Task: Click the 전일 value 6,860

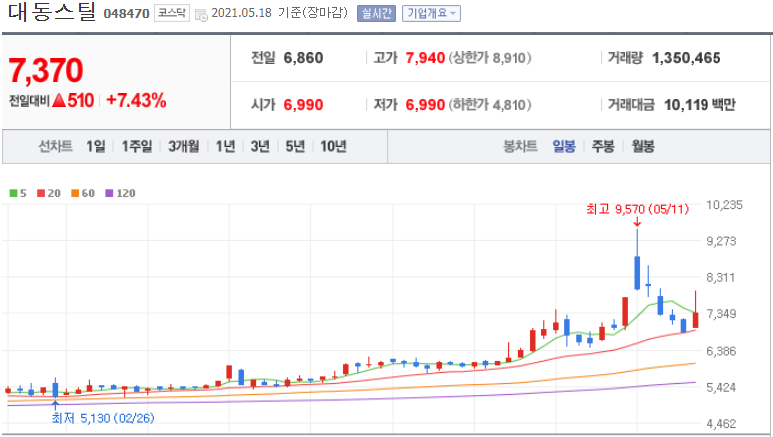Action: (x=303, y=58)
